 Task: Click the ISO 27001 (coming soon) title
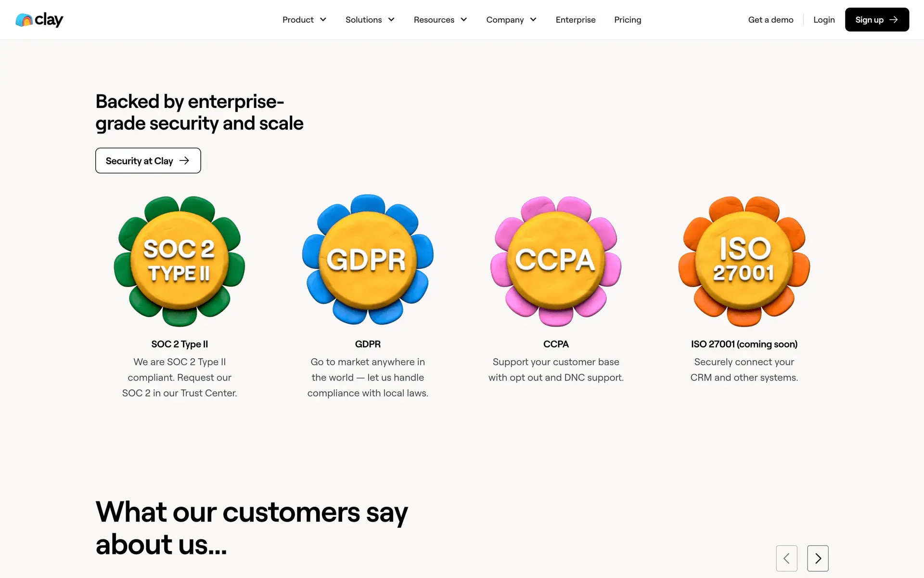[x=744, y=344]
